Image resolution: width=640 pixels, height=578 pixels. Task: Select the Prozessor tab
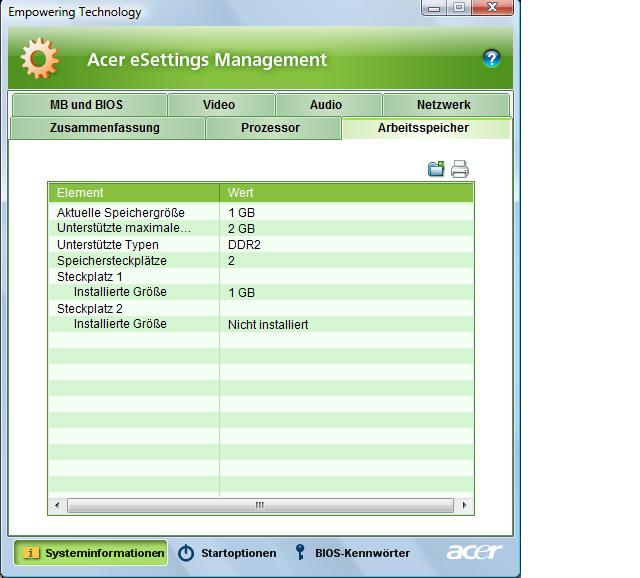[273, 128]
